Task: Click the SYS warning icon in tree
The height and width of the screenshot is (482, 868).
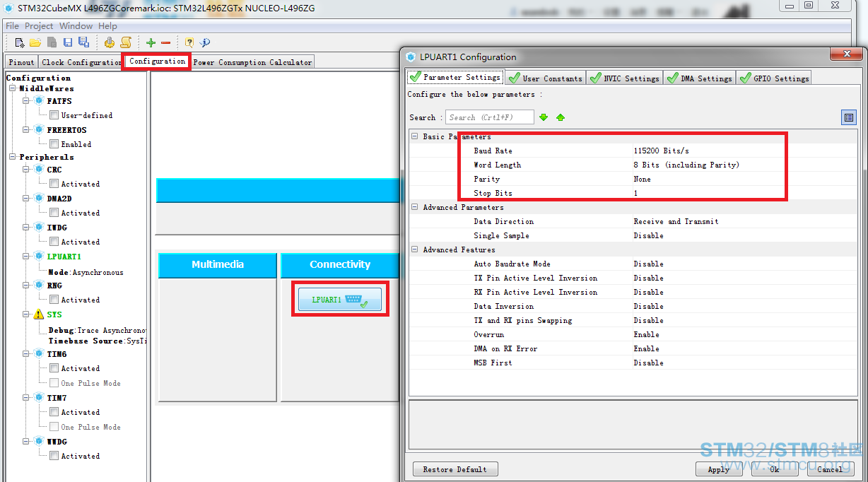Action: point(39,315)
